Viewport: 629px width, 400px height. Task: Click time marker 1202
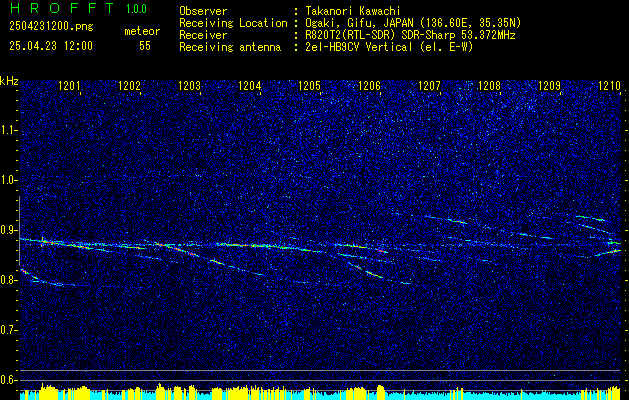coord(129,86)
